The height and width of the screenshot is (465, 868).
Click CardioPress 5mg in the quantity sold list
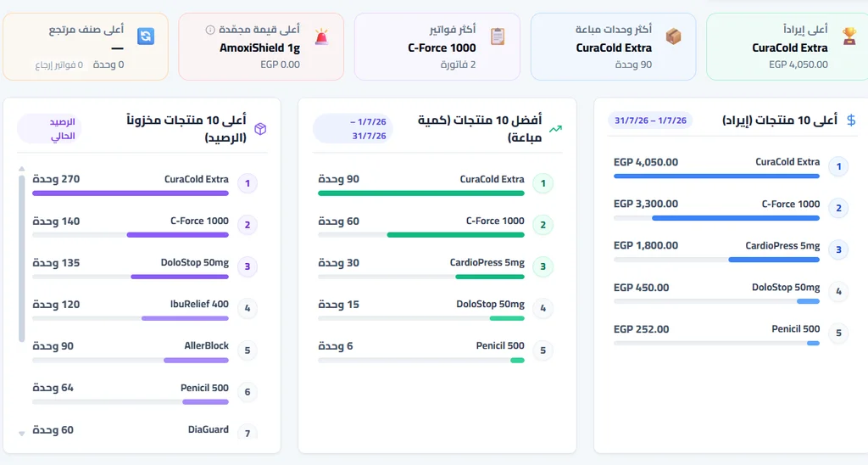tap(487, 262)
